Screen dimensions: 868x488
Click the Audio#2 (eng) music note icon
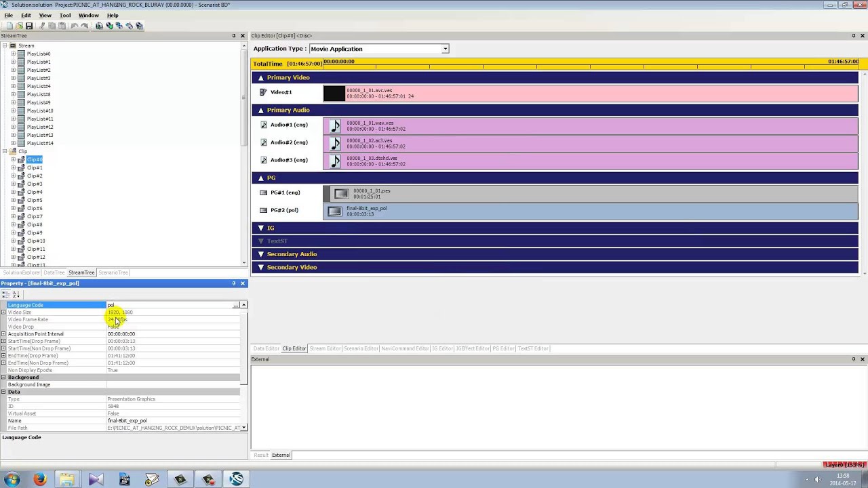point(335,143)
